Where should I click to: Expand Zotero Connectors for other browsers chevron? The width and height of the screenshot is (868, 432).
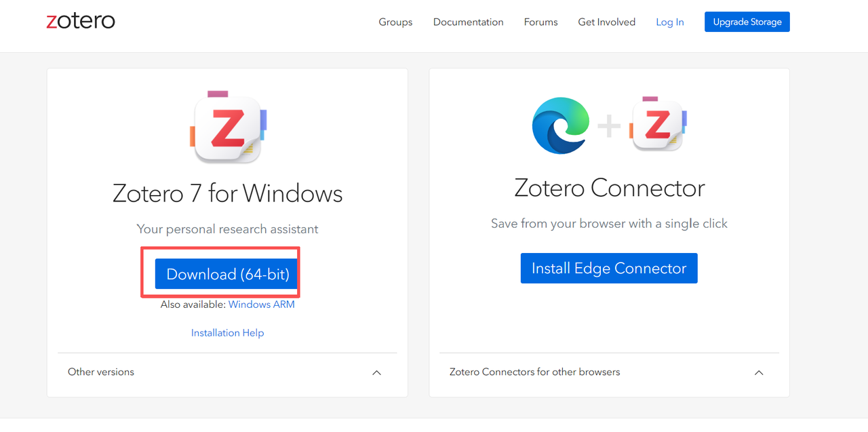tap(759, 372)
